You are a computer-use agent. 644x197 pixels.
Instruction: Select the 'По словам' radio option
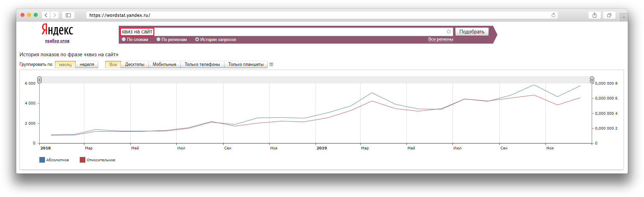124,40
